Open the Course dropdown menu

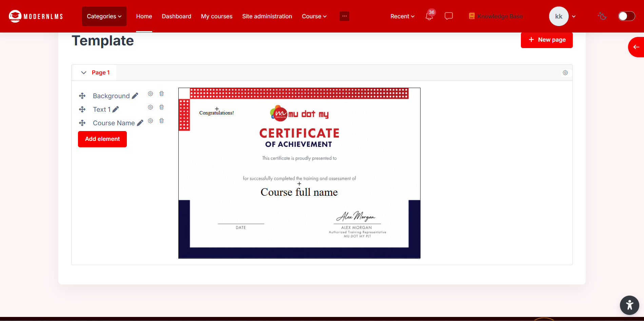(314, 16)
